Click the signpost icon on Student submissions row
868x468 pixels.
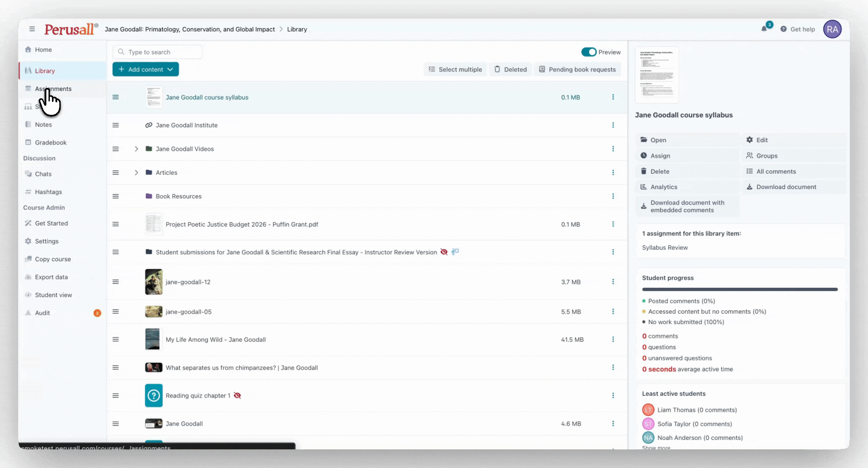(455, 252)
